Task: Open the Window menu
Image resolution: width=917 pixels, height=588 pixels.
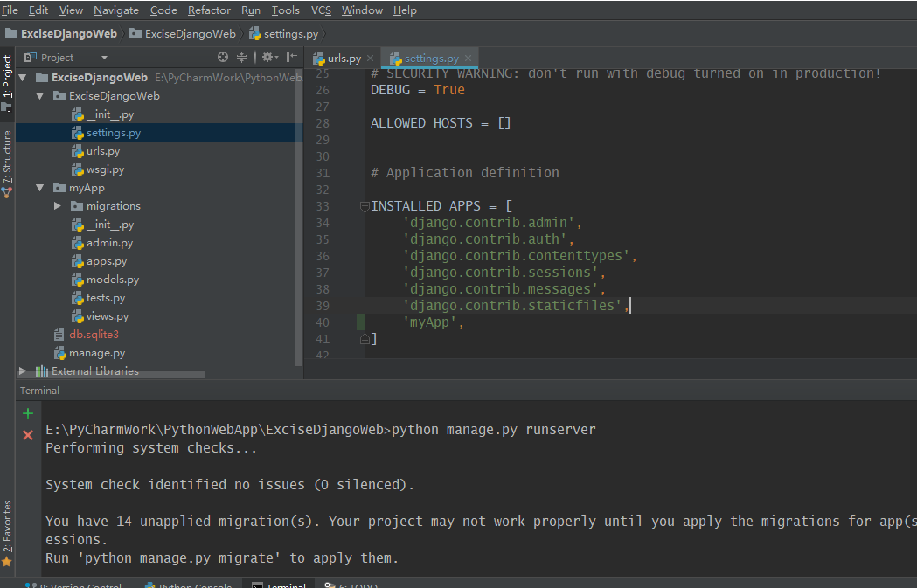Action: (363, 10)
